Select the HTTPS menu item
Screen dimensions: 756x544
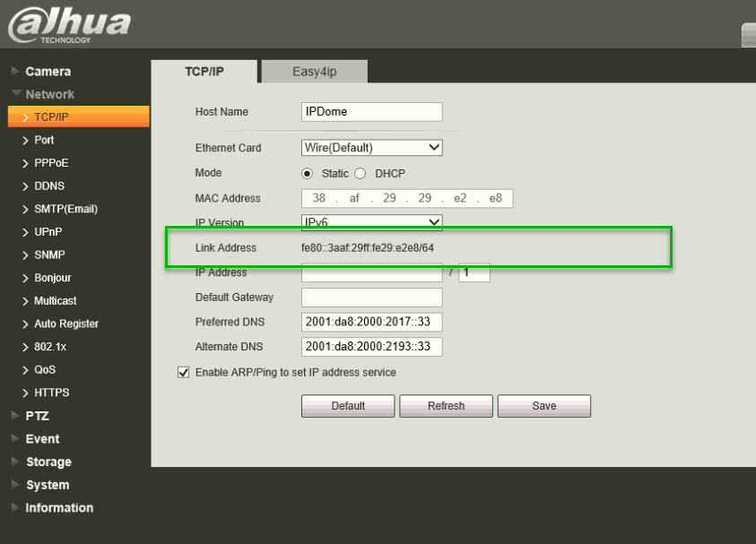pyautogui.click(x=51, y=393)
